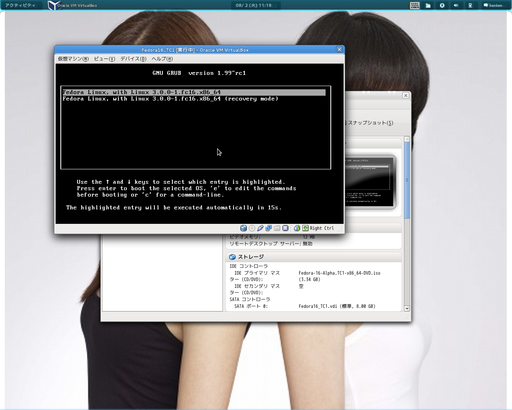
Task: Click the Oracle VM VirtualBox app menu in top bar
Action: point(72,5)
